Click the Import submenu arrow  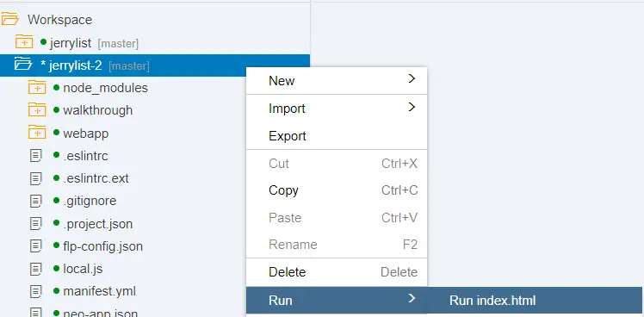[412, 108]
